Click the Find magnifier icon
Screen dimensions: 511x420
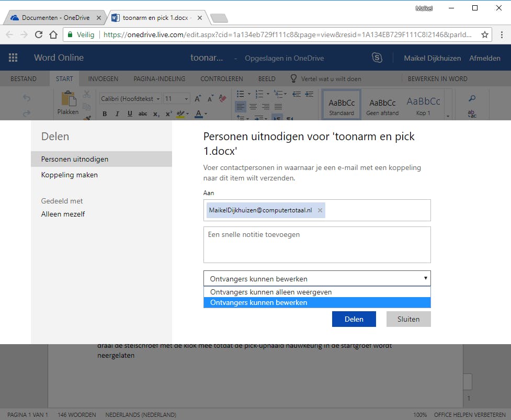pyautogui.click(x=472, y=98)
